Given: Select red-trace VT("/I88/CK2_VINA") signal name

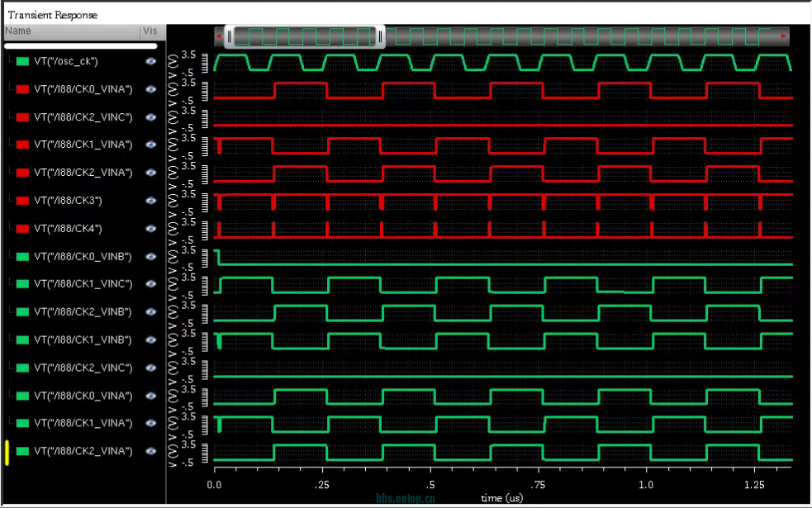Looking at the screenshot, I should [x=83, y=173].
